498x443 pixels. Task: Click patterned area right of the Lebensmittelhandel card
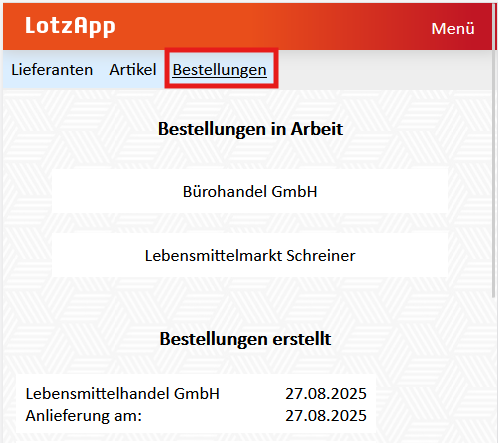coord(433,404)
